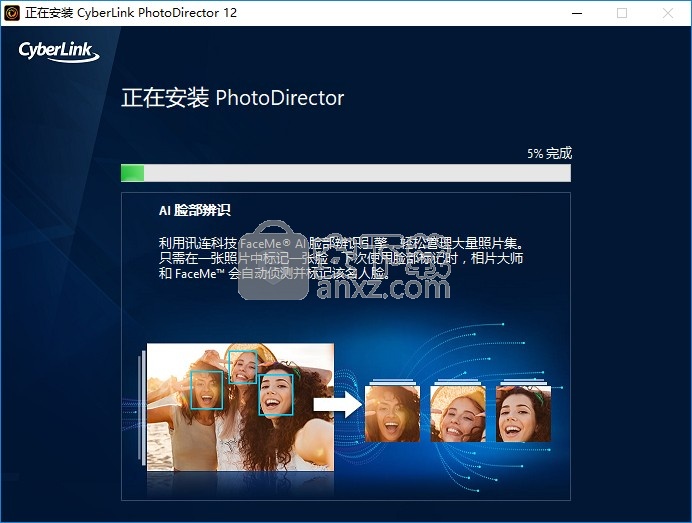692x523 pixels.
Task: Click the CyberLink logo
Action: [59, 51]
